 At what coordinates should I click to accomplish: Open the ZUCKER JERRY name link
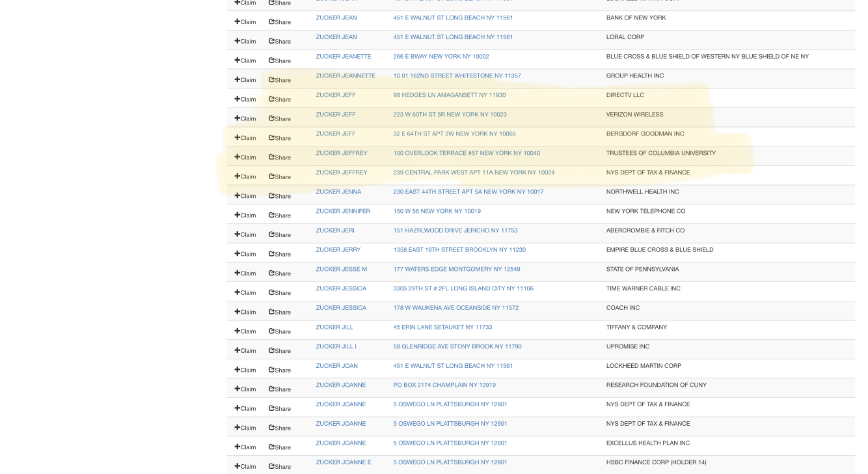[338, 250]
